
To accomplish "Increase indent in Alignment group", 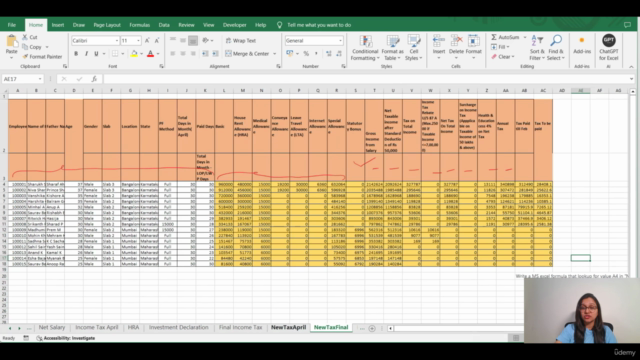I will pos(215,53).
